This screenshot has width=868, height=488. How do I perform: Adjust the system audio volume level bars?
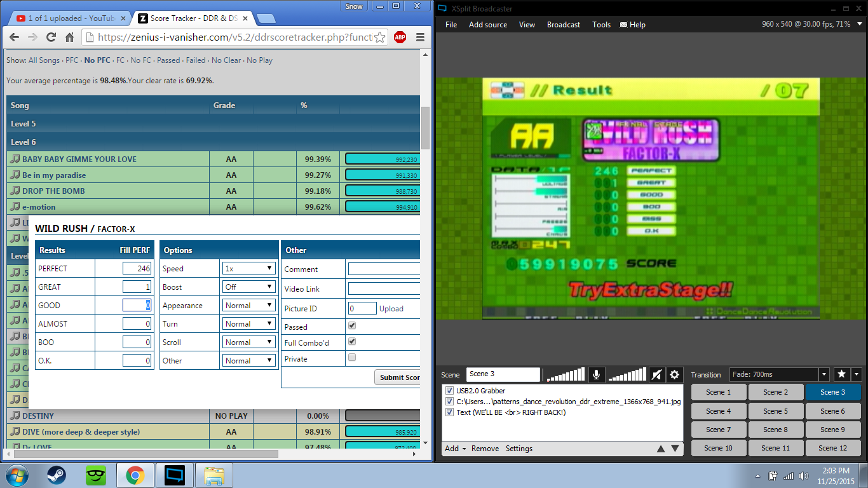(x=627, y=375)
